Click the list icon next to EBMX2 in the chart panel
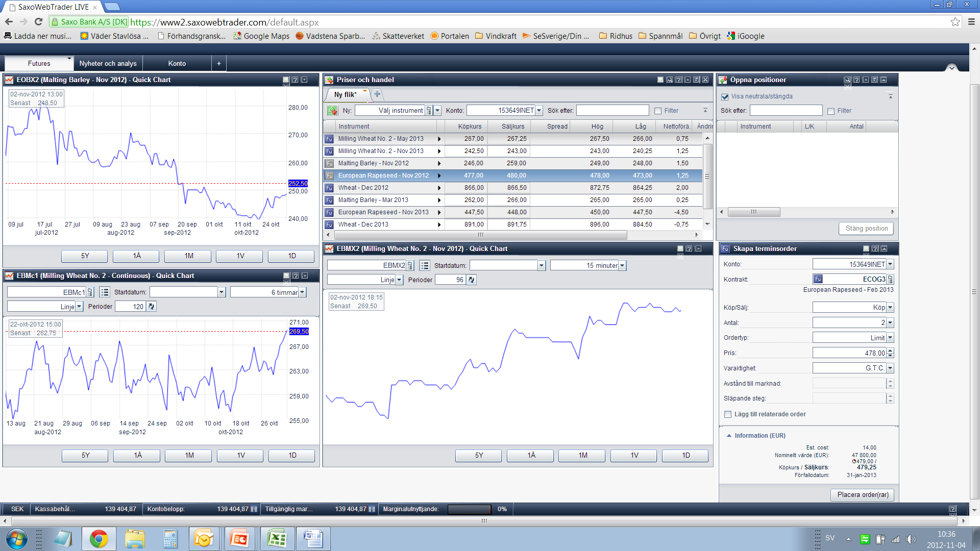This screenshot has height=551, width=980. (425, 266)
